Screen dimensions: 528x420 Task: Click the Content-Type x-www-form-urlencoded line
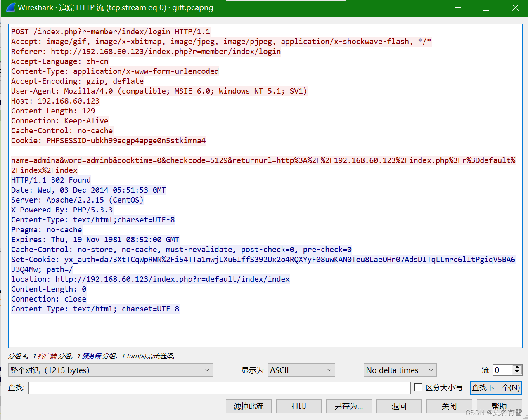click(115, 71)
